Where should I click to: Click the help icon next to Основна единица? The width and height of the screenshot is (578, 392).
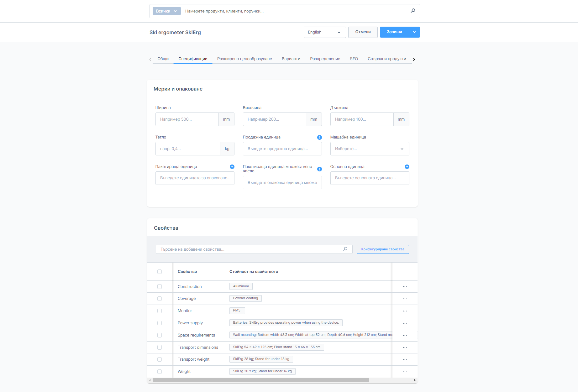coord(407,167)
